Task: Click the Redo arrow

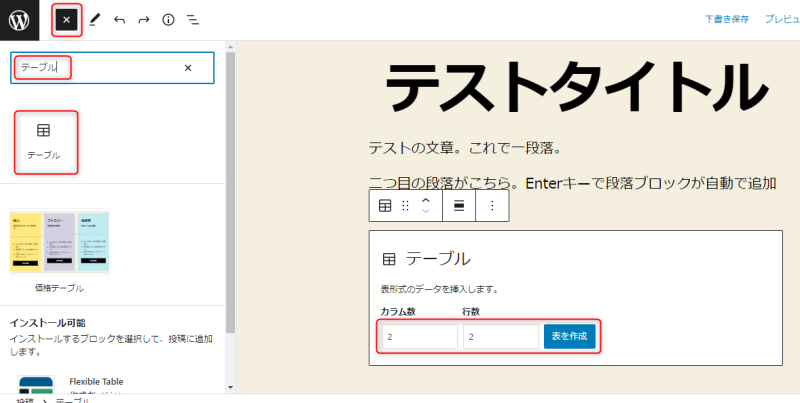Action: (x=144, y=20)
